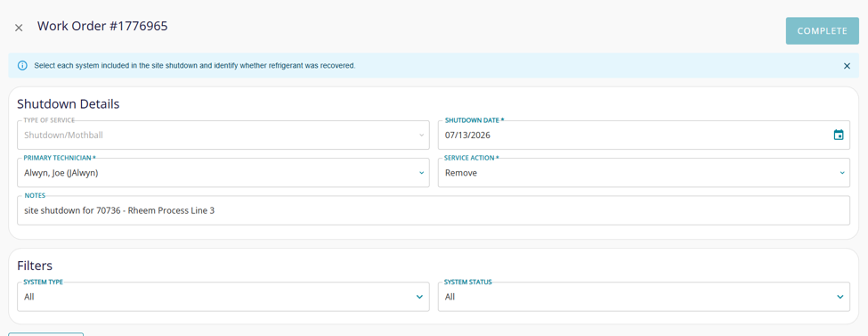Open the Shutdown Date calendar picker
868x336 pixels.
point(839,135)
